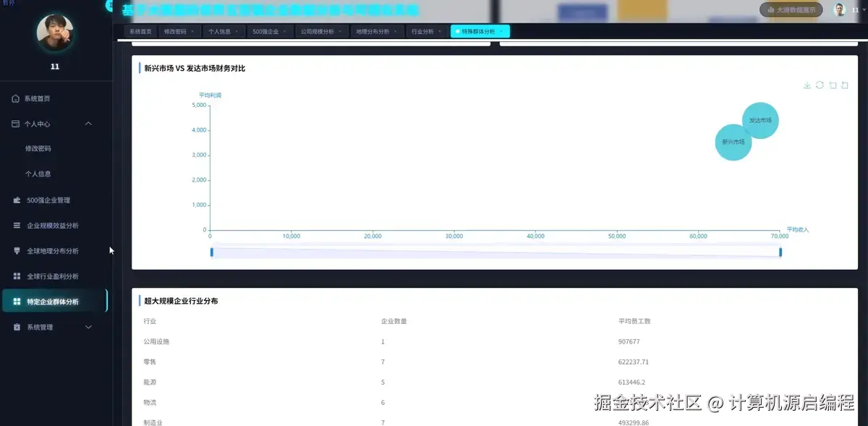Image resolution: width=868 pixels, height=426 pixels.
Task: Open 全球地理分布分析 in the sidebar
Action: click(54, 251)
